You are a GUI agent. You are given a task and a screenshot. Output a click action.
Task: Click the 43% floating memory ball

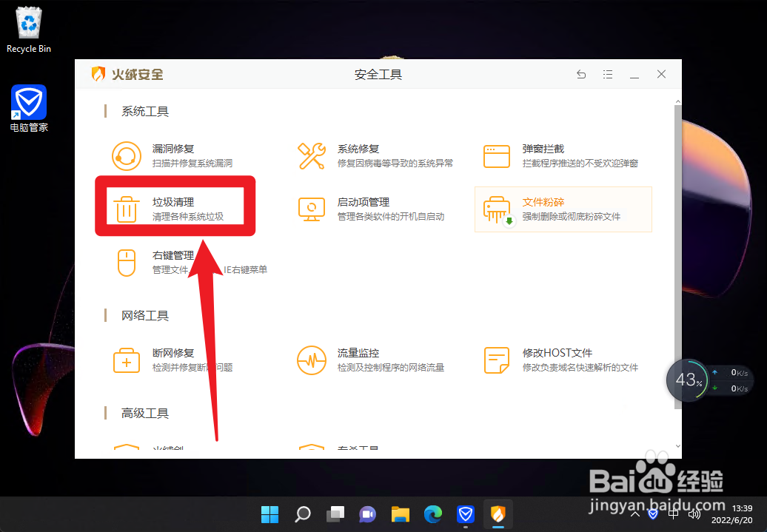click(689, 380)
